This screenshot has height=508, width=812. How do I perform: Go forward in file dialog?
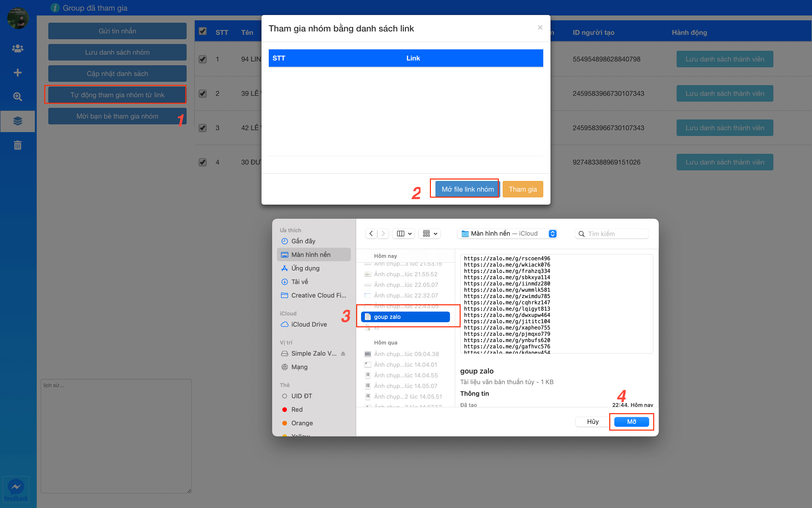coord(383,233)
